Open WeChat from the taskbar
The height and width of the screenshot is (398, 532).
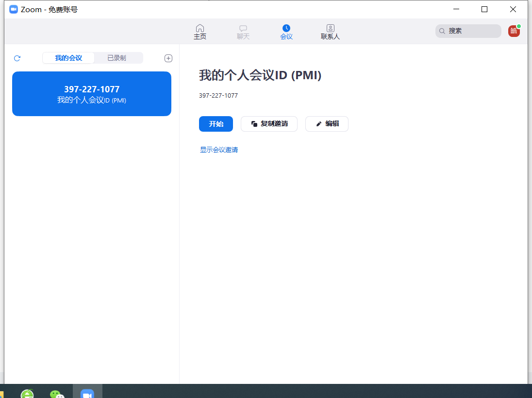57,394
